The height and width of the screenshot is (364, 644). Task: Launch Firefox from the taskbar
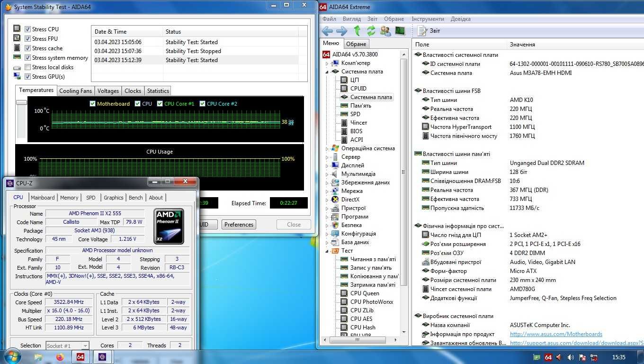(60, 357)
